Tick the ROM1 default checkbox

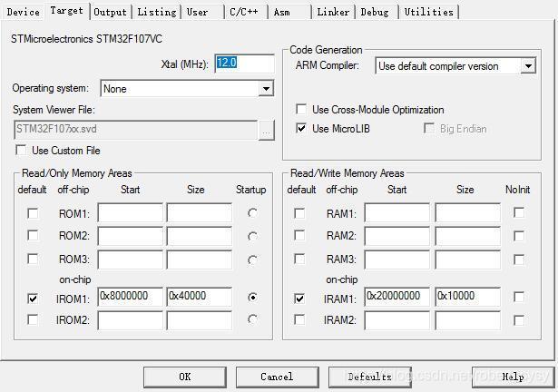(x=33, y=213)
